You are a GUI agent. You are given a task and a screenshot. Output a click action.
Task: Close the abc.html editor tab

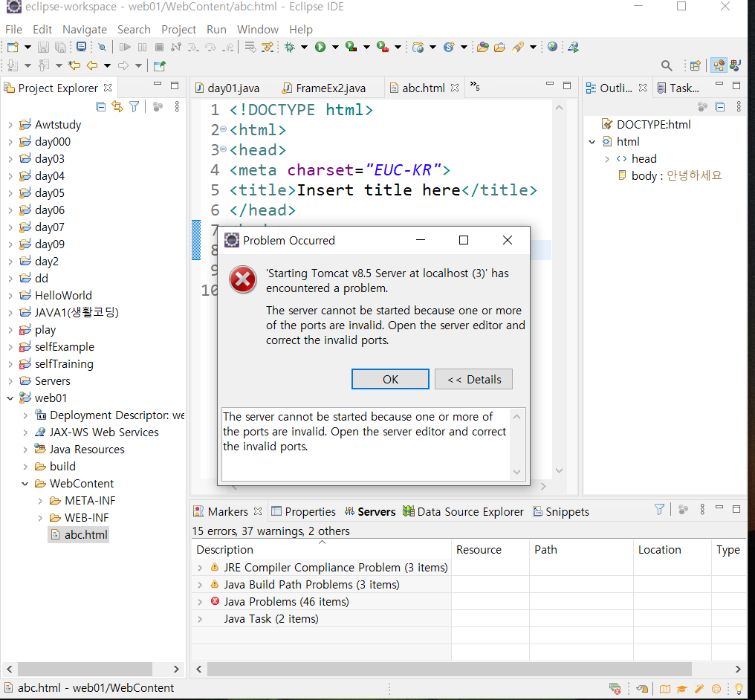455,88
